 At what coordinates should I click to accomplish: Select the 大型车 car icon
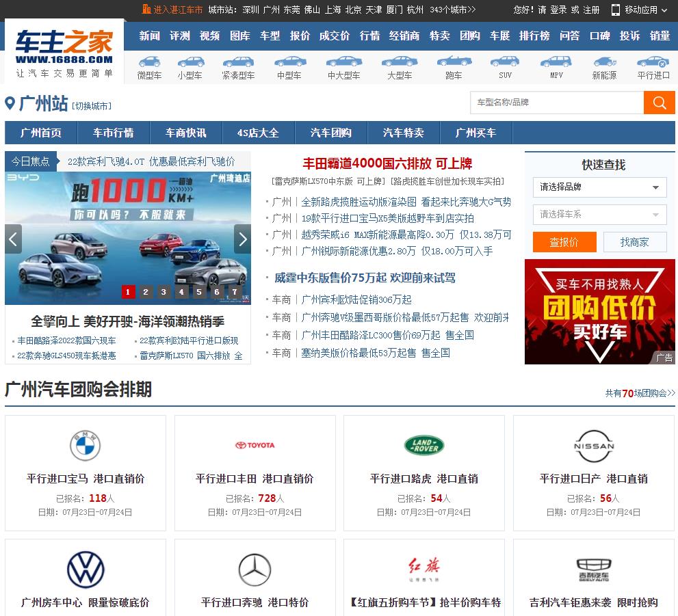click(400, 63)
